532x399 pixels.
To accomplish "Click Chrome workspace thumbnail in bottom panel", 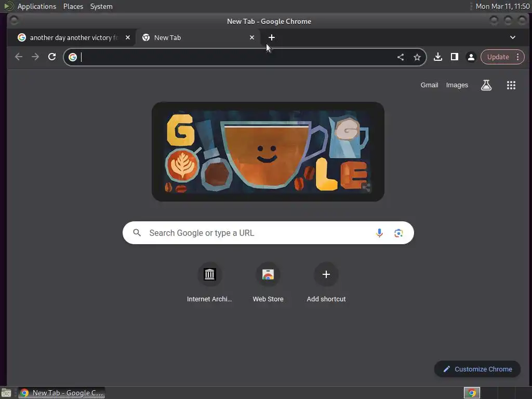I will (x=472, y=393).
